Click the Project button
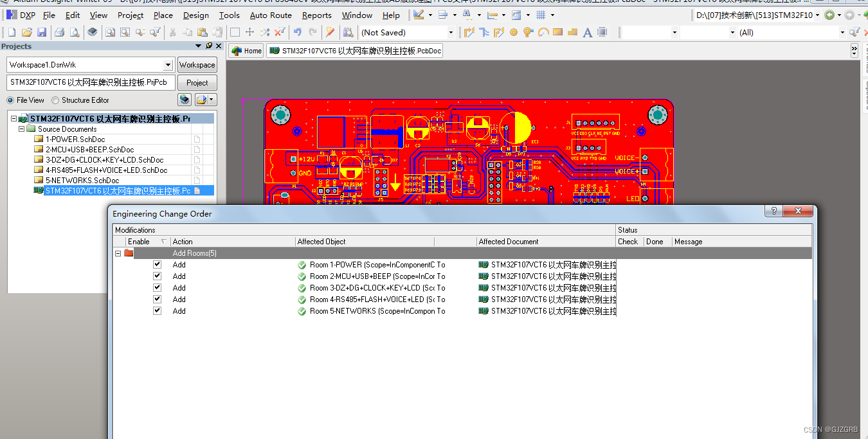This screenshot has height=439, width=868. tap(197, 82)
